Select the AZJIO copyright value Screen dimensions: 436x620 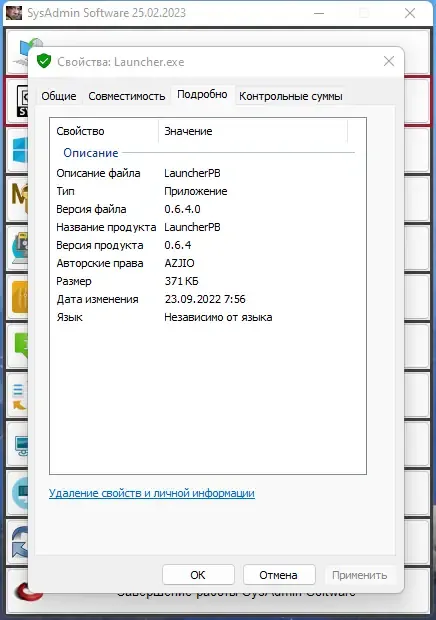(179, 263)
